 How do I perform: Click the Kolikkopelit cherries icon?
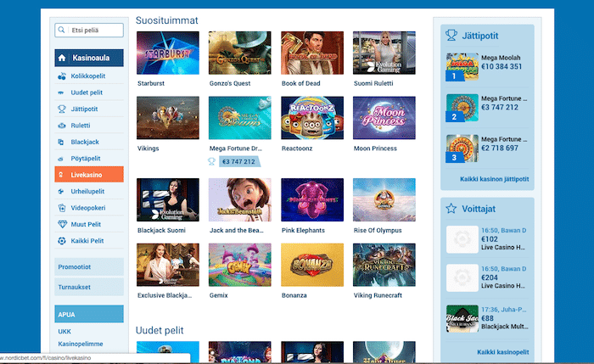coord(62,76)
